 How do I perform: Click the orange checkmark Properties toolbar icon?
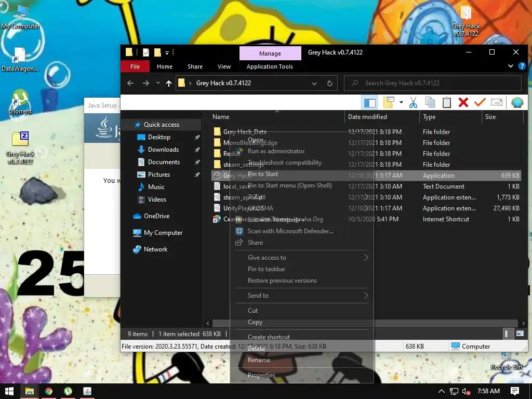[480, 102]
